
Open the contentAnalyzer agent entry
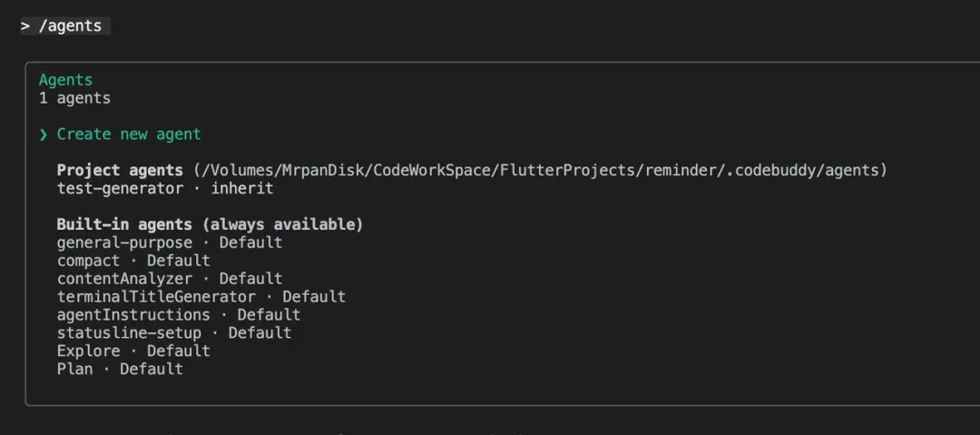click(124, 279)
